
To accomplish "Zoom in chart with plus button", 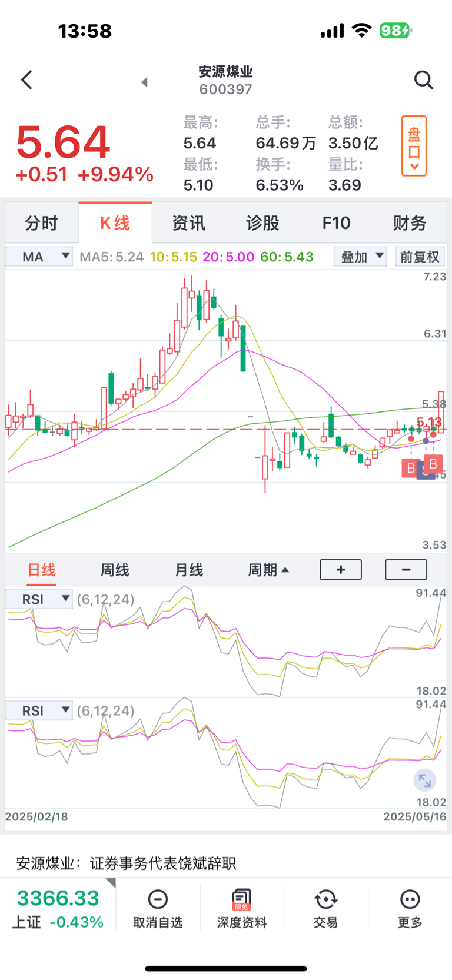I will (341, 569).
